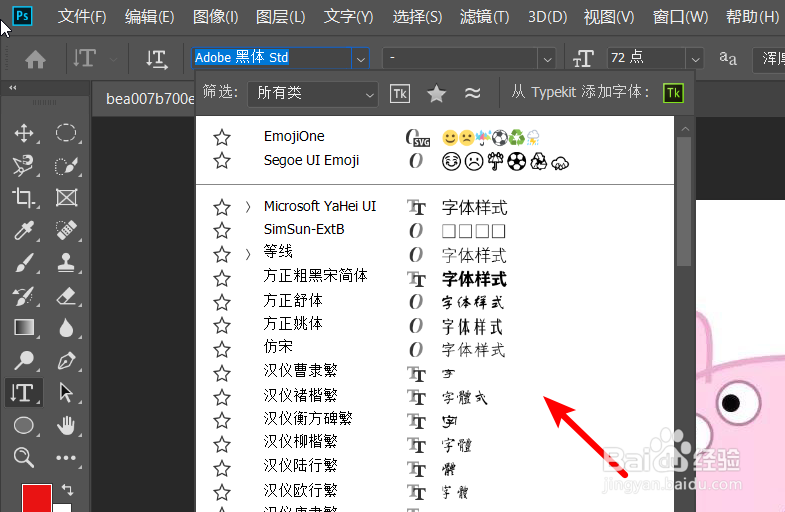
Task: Favorite the SimSun-ExtB font
Action: coord(222,231)
